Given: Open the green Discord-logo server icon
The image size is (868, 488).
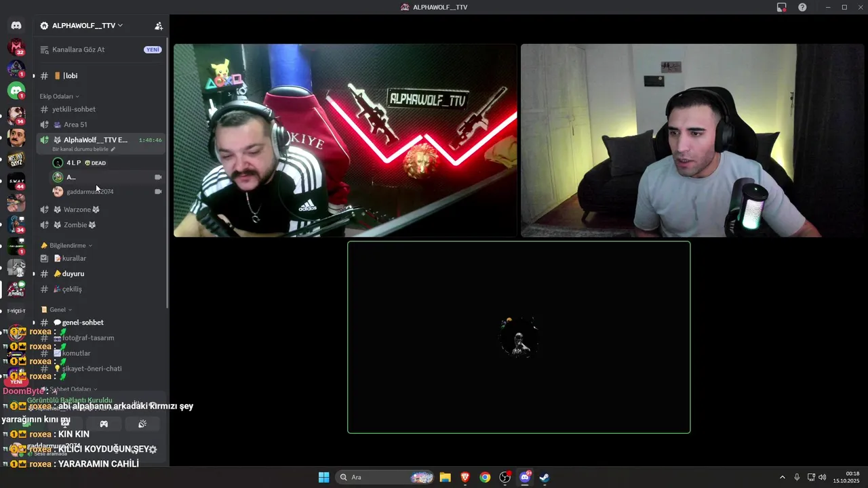Looking at the screenshot, I should click(x=16, y=89).
